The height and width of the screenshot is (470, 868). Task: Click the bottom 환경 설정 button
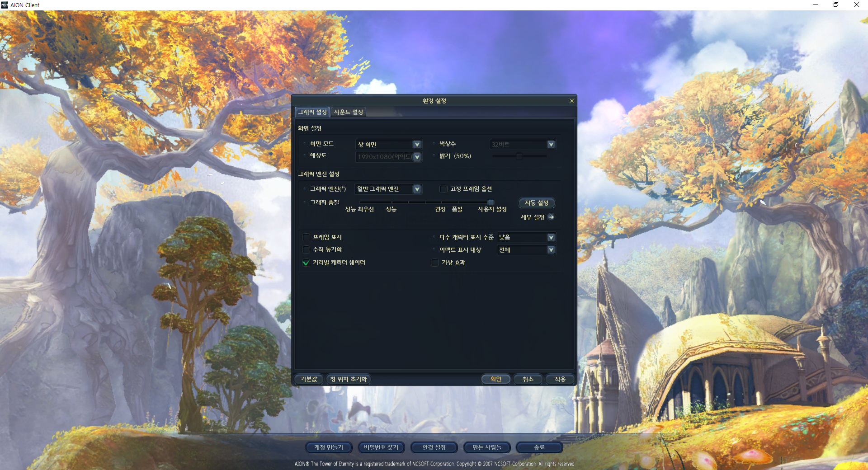point(434,447)
